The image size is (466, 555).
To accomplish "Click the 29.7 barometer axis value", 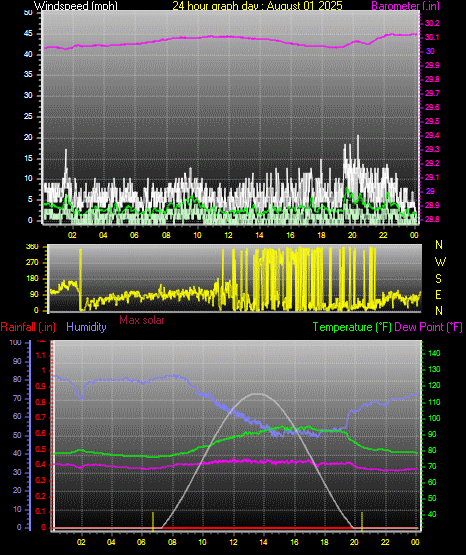I will tap(432, 93).
